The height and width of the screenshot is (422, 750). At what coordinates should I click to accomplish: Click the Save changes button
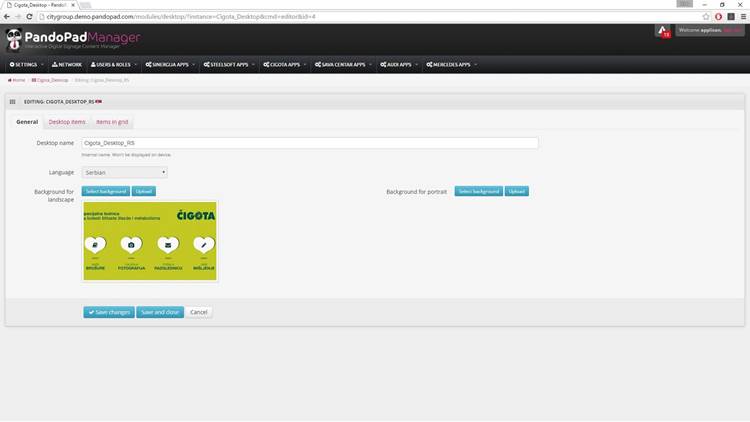point(109,312)
